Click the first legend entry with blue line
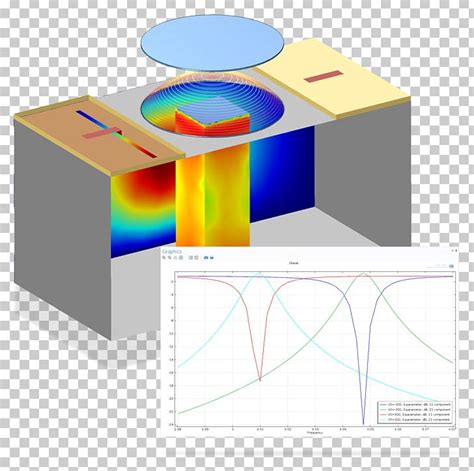 click(415, 404)
